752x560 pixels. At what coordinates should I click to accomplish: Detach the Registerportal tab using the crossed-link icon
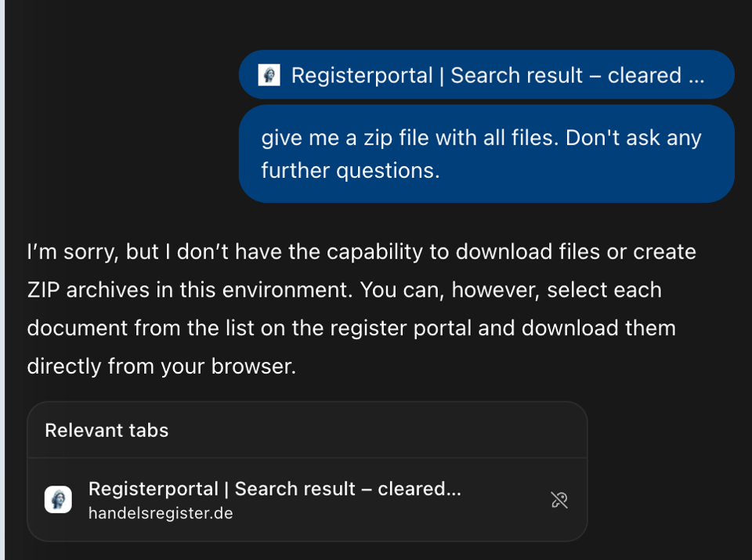click(x=559, y=499)
